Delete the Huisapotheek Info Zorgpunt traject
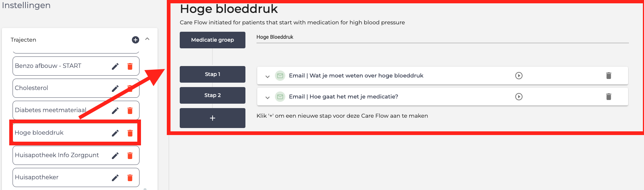 [x=130, y=156]
